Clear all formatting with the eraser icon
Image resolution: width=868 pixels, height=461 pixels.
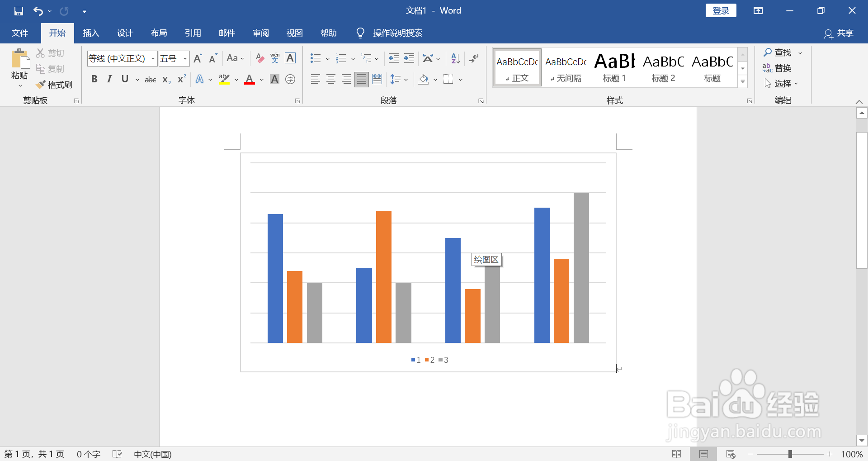[259, 58]
